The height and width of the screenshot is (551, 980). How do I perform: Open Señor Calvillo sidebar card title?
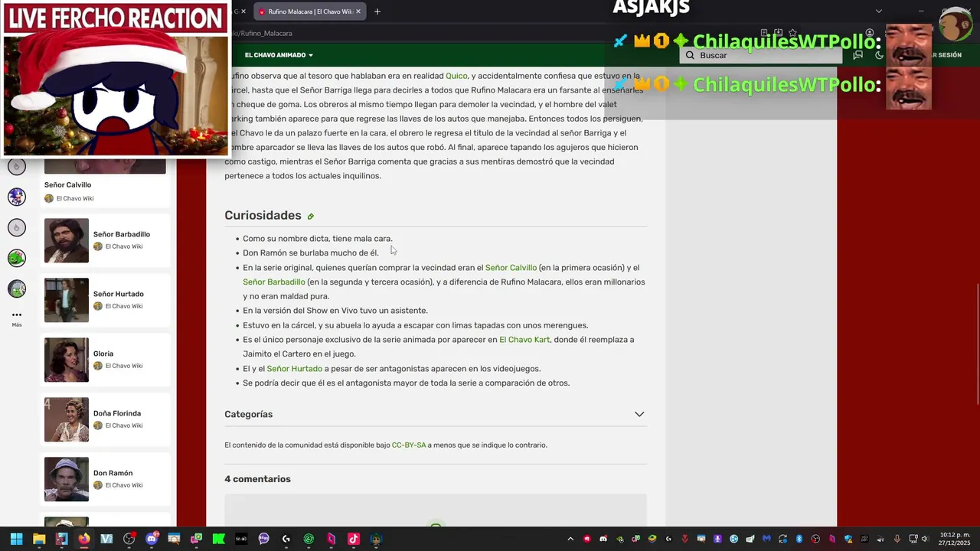(67, 185)
